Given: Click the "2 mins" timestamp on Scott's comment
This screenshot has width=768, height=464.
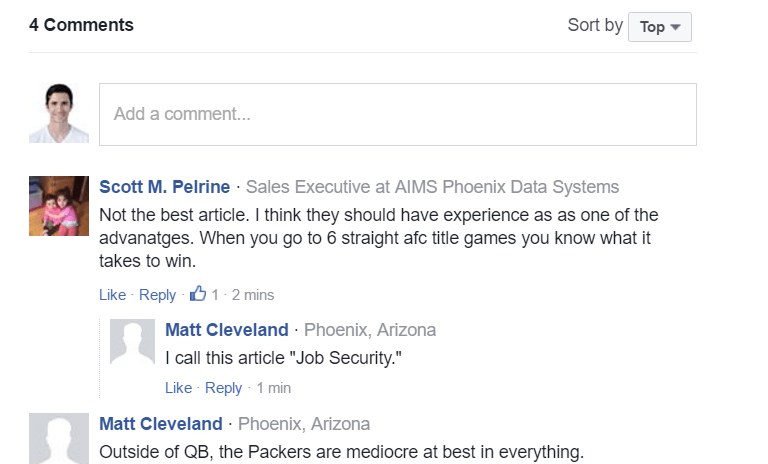Looking at the screenshot, I should point(253,295).
